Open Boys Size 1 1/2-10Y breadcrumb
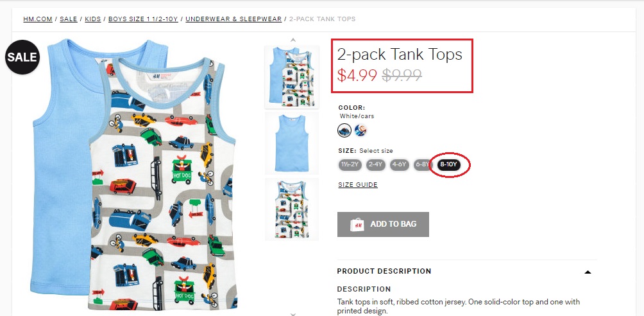This screenshot has width=644, height=316. tap(144, 19)
